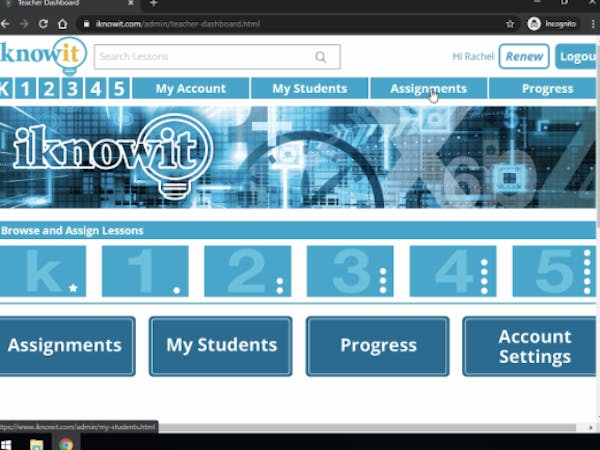
Task: Select grade 2 in navigation bar
Action: tap(49, 88)
